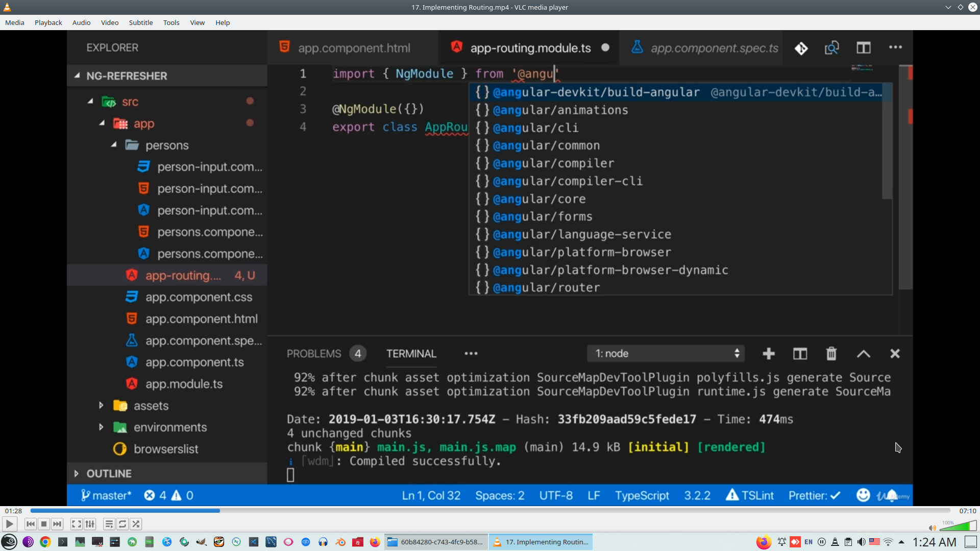This screenshot has height=551, width=980.
Task: Open extended settings equalizer icon
Action: pos(90,524)
